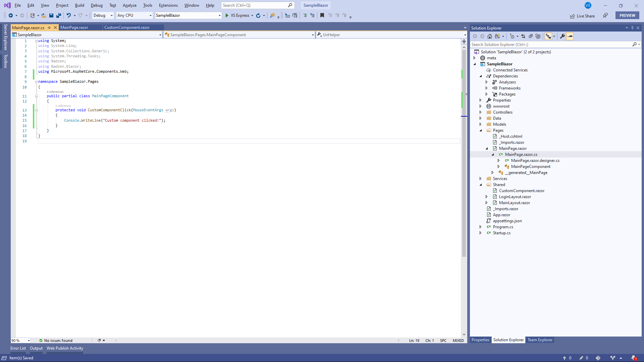
Task: Click the split editor handle above scrollbar
Action: (464, 42)
